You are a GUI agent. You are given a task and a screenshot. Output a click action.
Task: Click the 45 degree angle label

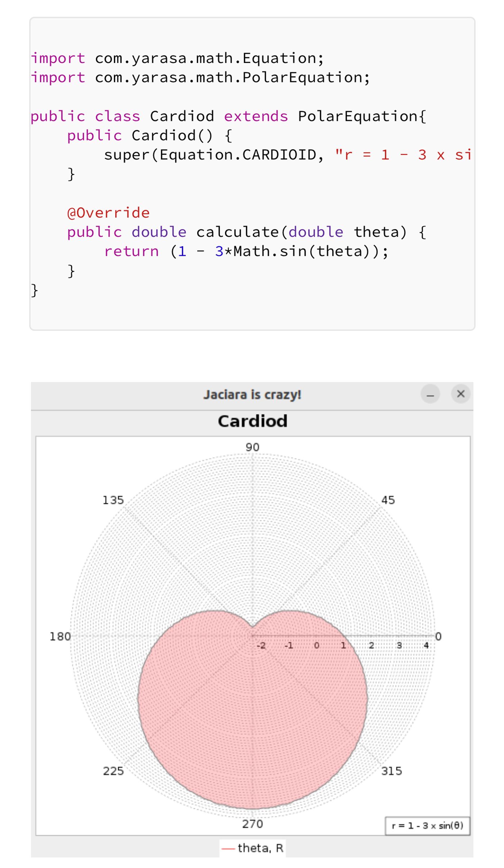[x=388, y=500]
